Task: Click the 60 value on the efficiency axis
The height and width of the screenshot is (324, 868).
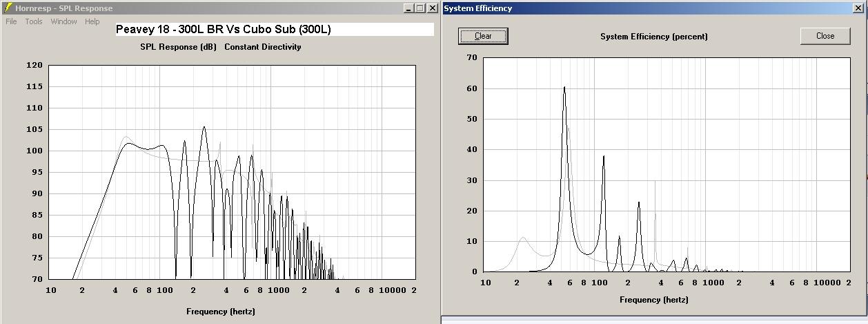Action: 472,88
